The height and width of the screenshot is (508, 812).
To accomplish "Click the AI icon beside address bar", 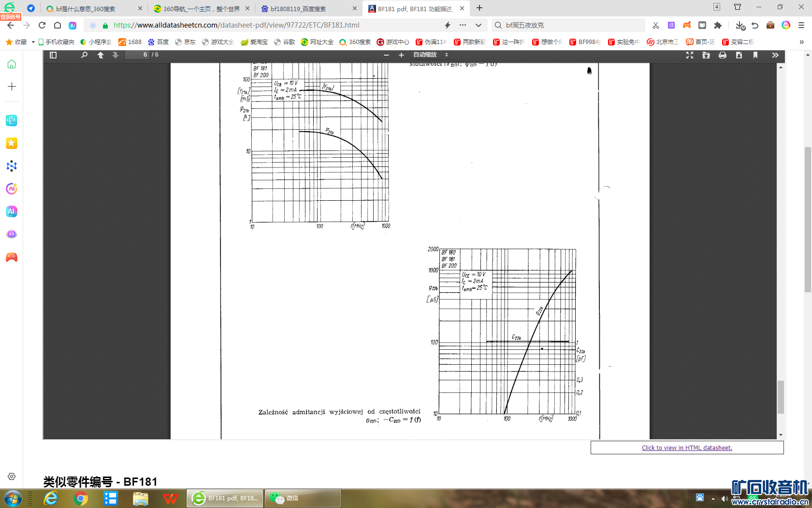I will [x=72, y=25].
